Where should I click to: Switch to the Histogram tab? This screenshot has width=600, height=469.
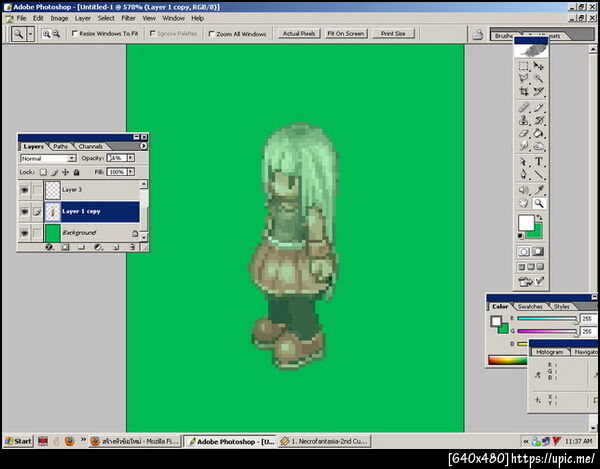549,352
